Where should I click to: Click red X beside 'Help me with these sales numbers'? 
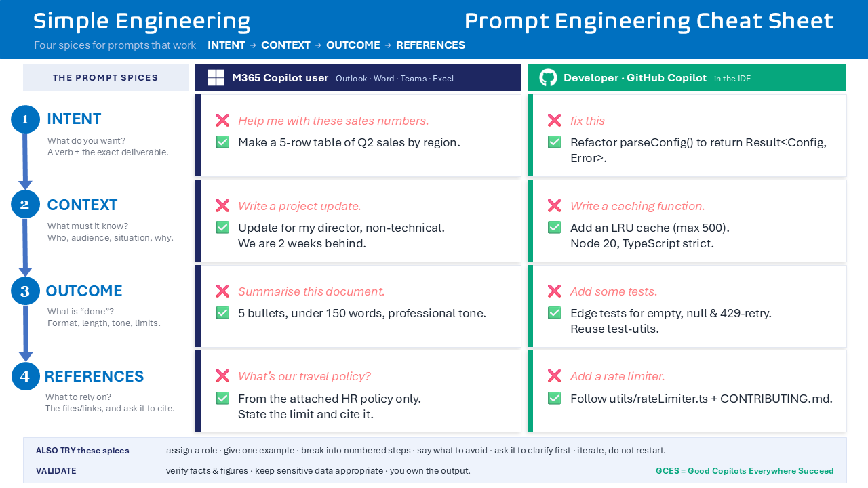click(x=222, y=121)
